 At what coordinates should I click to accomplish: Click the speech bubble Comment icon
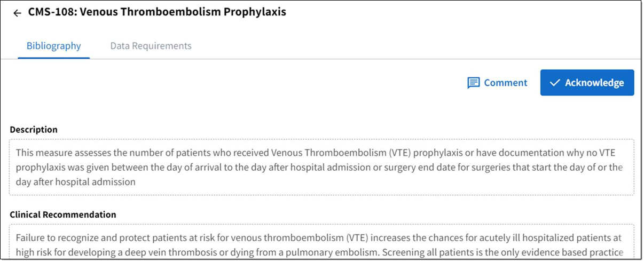[473, 83]
